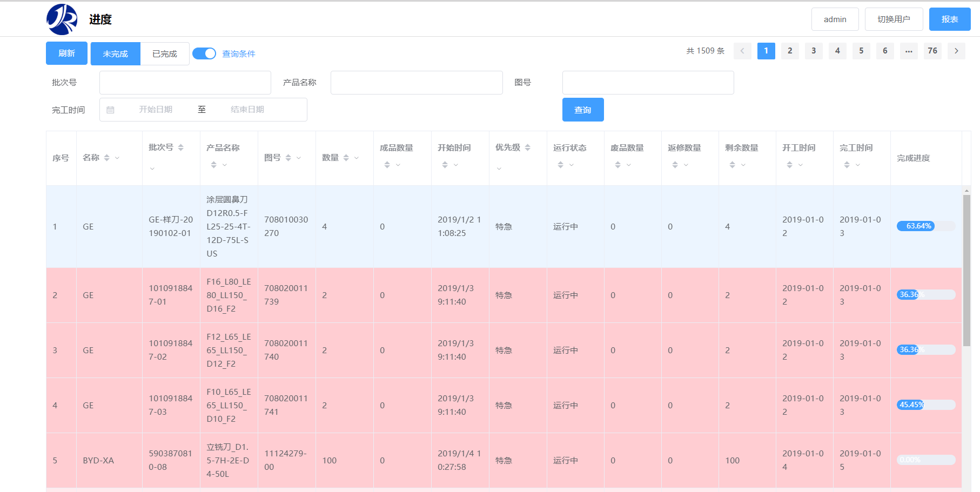Sort by 返修数量 column sort arrows

(x=675, y=165)
